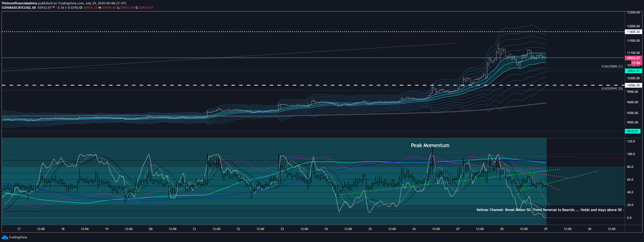Click the 9600.00 price axis tick
The width and height of the screenshot is (644, 242).
click(x=633, y=102)
